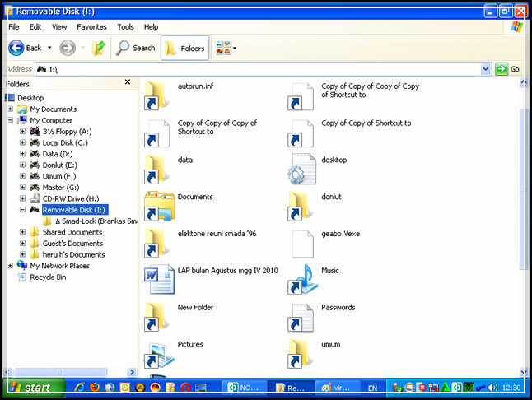Expand 3½ Floppy (A:) node
The width and height of the screenshot is (532, 400).
click(x=22, y=132)
